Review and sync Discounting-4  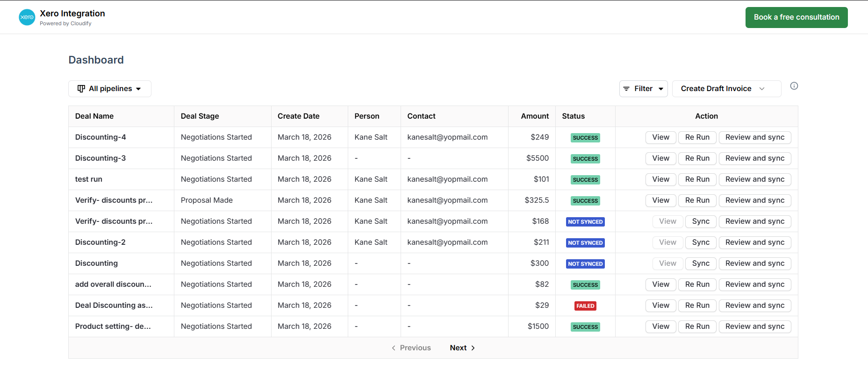[755, 137]
